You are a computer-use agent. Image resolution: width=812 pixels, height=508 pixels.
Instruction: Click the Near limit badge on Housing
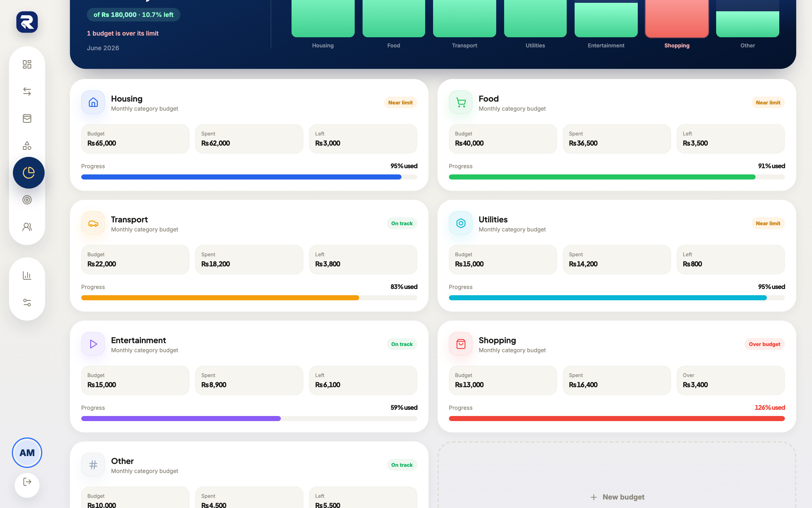(x=400, y=102)
